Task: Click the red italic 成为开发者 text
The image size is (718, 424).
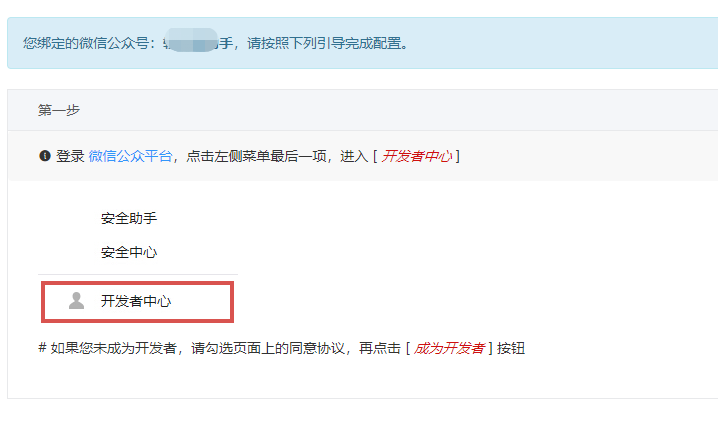Action: 449,348
